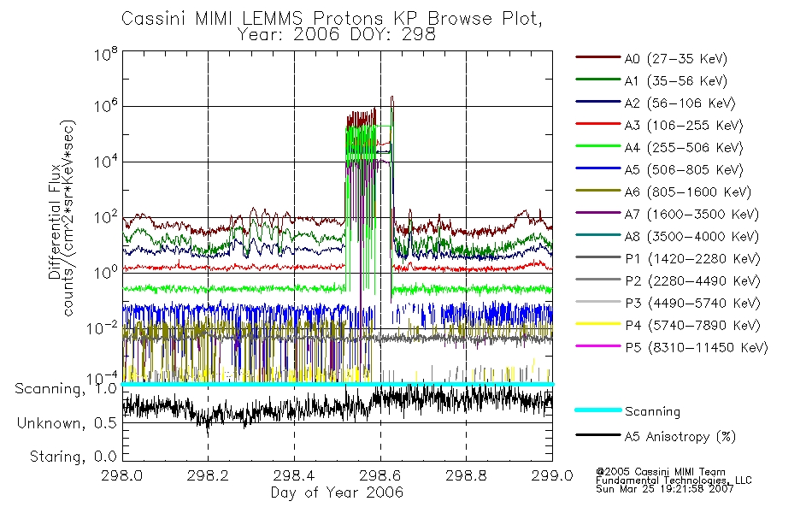This screenshot has height=513, width=812.
Task: Click the Day of Year 2006 axis title
Action: pos(337,492)
